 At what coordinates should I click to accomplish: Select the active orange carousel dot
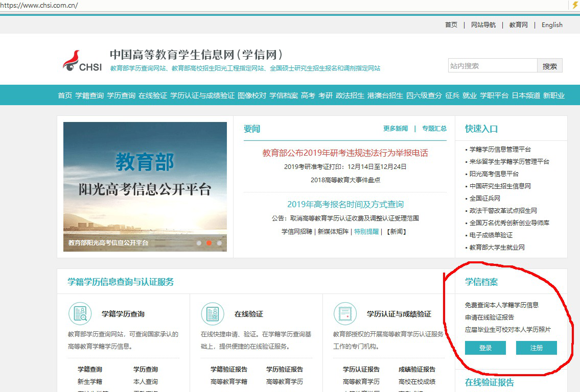coord(209,243)
